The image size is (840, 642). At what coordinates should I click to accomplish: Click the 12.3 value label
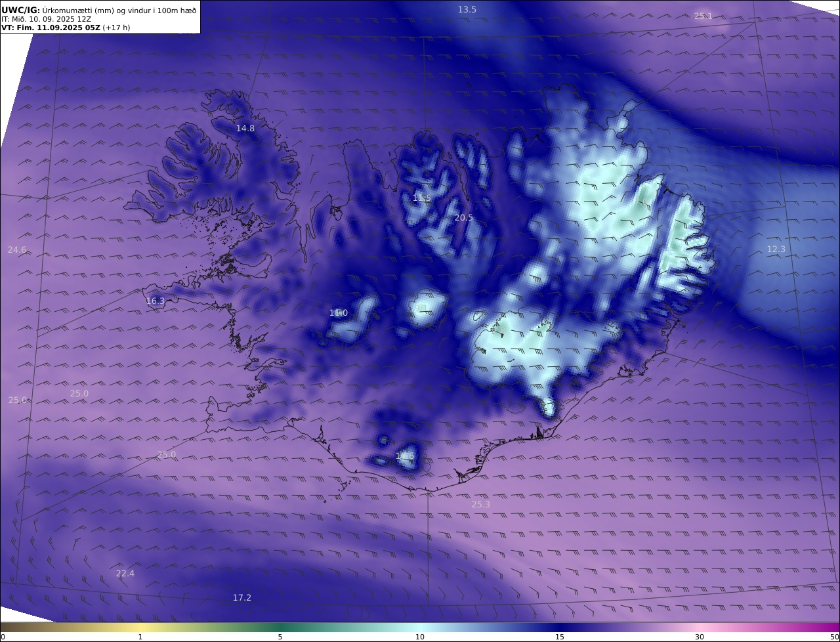[776, 249]
